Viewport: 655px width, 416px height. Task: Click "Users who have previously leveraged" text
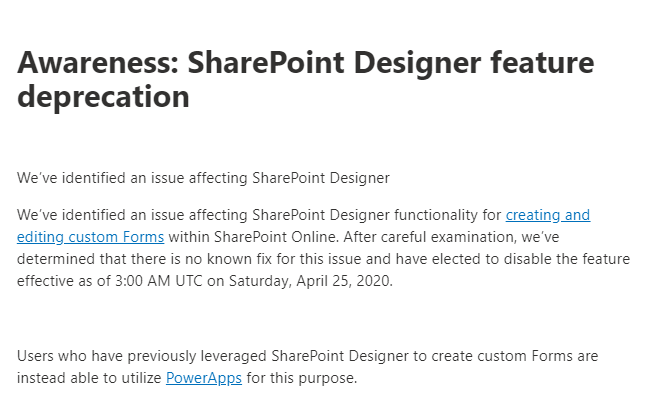[x=142, y=356]
